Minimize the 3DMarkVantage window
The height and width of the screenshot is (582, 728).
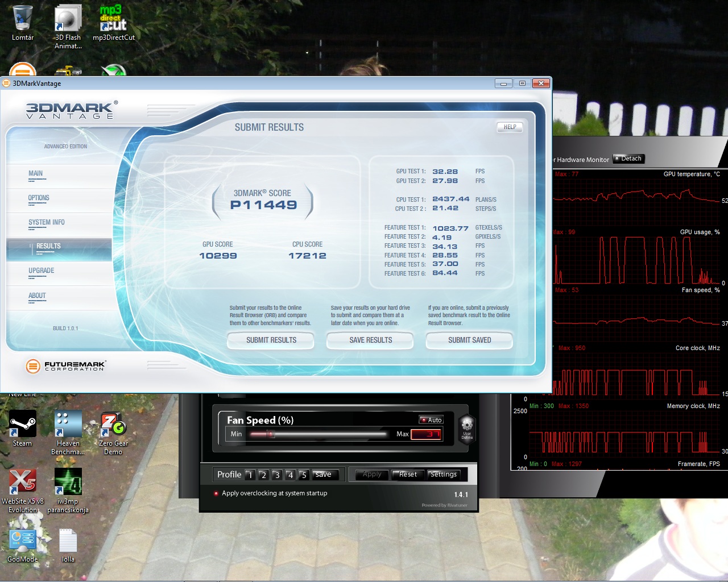pyautogui.click(x=503, y=83)
